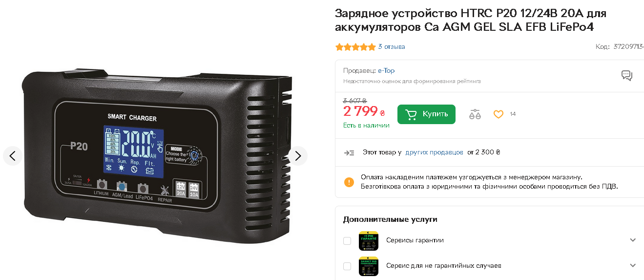The image size is (644, 280).
Task: Click the Захист від пошкоджень service thumbnail
Action: [369, 266]
